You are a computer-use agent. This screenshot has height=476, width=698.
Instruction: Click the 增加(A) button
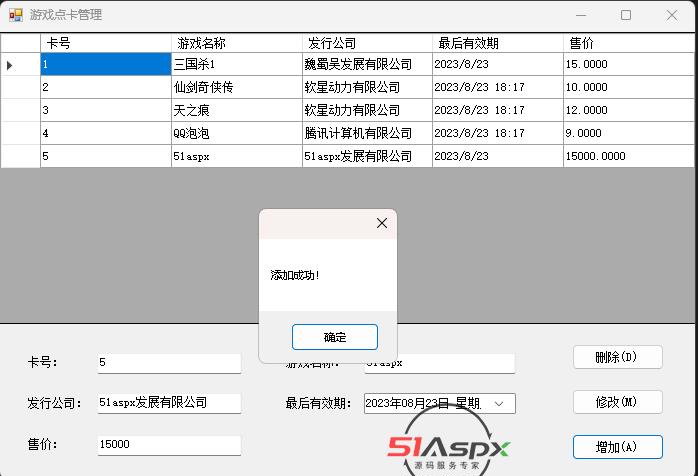617,447
